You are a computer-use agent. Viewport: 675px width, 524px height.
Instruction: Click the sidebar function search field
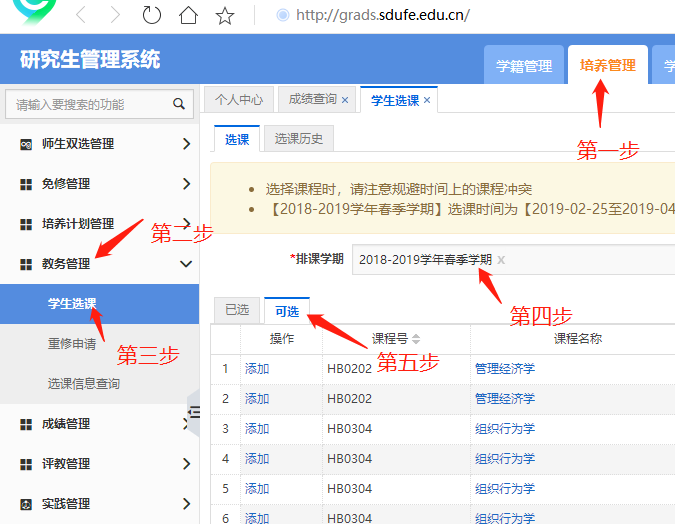point(90,103)
